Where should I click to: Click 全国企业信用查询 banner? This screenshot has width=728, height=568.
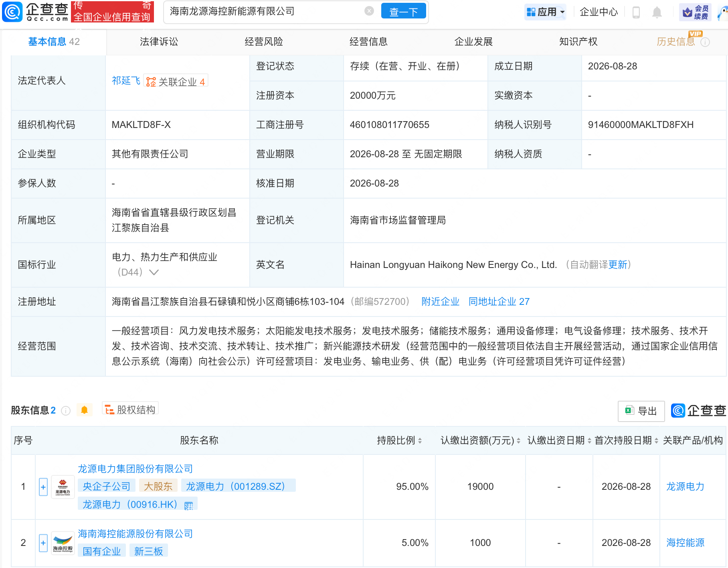112,12
